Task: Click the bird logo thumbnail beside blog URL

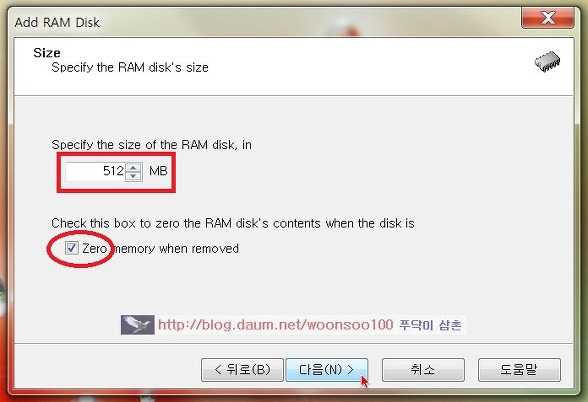Action: tap(138, 325)
